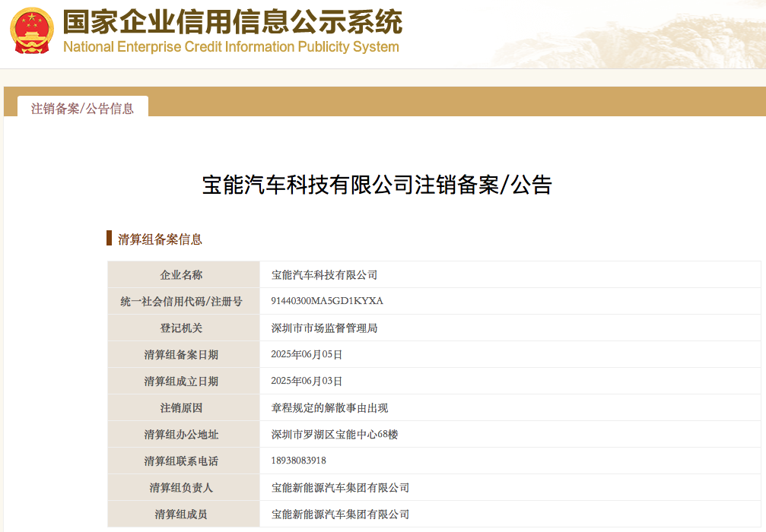The image size is (766, 532).
Task: Click the company name value 宝能汽车科技有限公司
Action: click(324, 275)
